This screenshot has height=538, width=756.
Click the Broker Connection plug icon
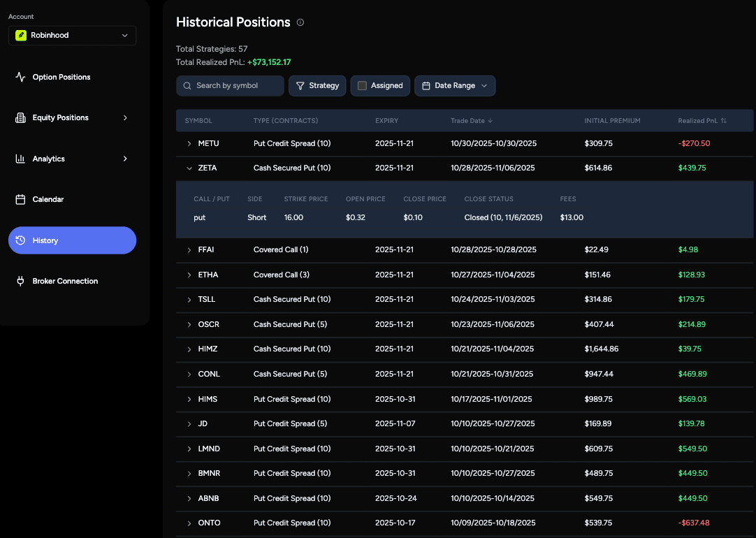[19, 281]
